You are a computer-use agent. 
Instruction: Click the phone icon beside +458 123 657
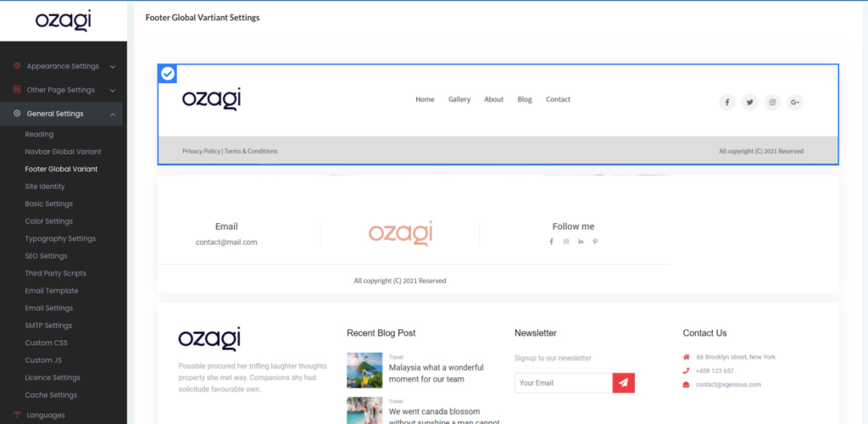(x=687, y=371)
